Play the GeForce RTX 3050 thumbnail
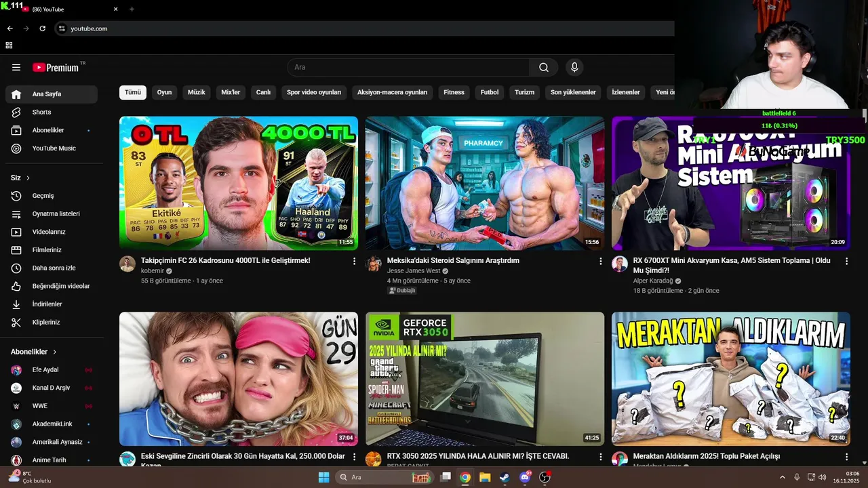The image size is (868, 488). coord(485,379)
